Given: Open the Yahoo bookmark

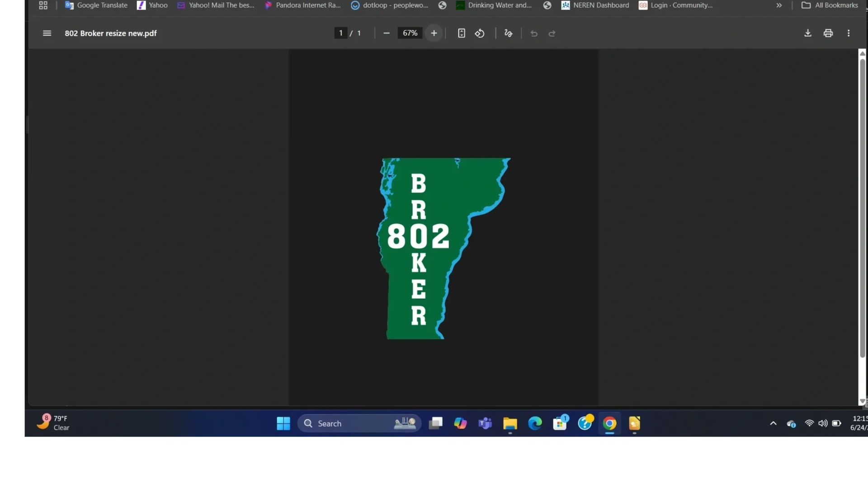Looking at the screenshot, I should tap(152, 5).
